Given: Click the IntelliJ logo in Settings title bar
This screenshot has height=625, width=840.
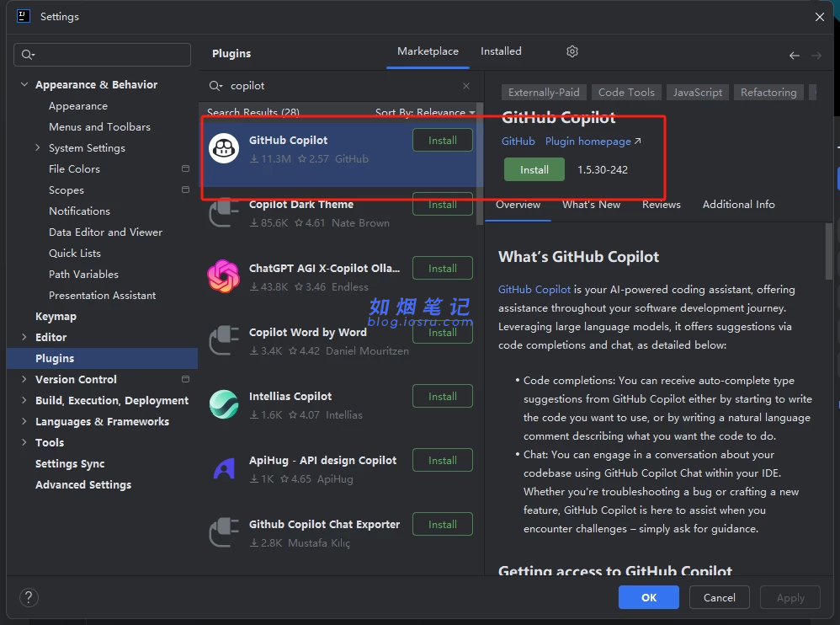Looking at the screenshot, I should click(23, 16).
